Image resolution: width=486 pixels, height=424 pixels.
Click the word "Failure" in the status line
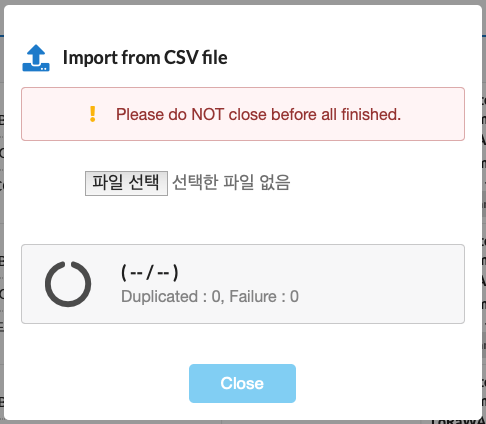point(253,296)
